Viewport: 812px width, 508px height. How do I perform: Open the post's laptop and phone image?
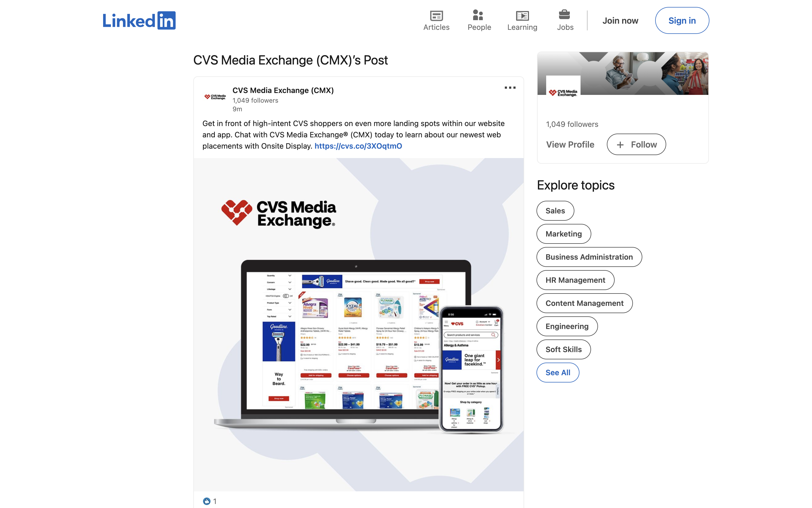[x=358, y=325]
